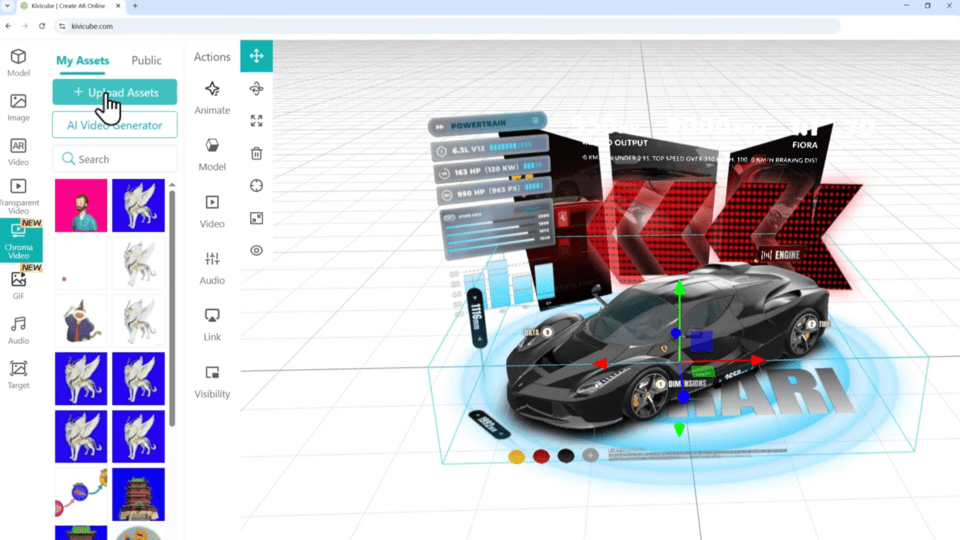This screenshot has width=960, height=540.
Task: Select the curved path diagram thumbnail
Action: (x=81, y=494)
